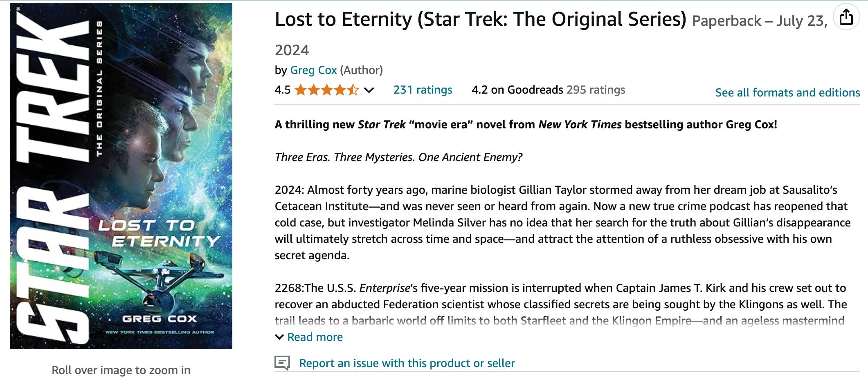The image size is (868, 381).
Task: Click the chevron arrow beside Read more
Action: click(279, 337)
